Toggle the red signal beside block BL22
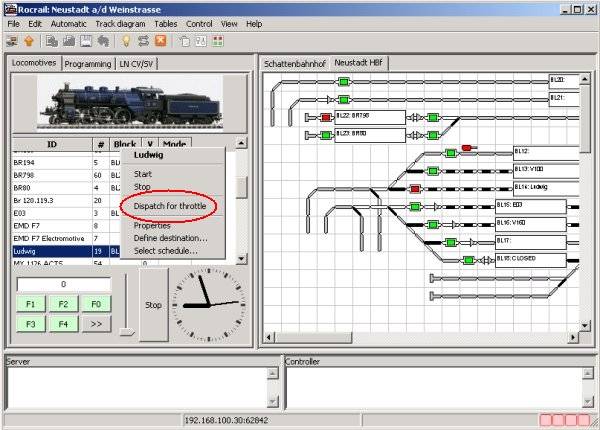600x430 pixels. pos(326,118)
